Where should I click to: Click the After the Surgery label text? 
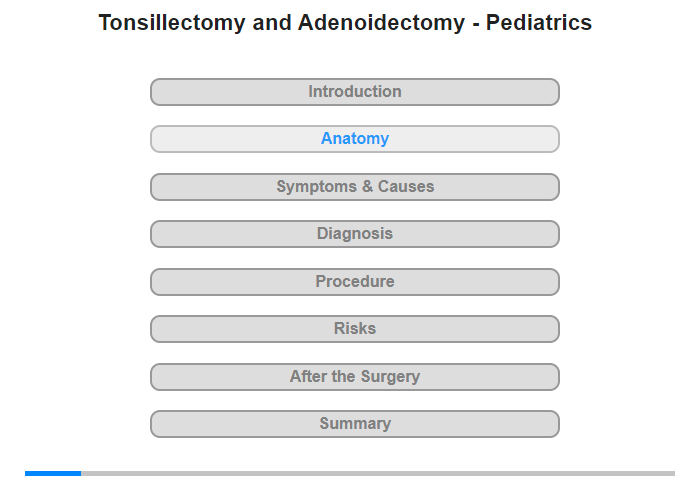pyautogui.click(x=355, y=376)
